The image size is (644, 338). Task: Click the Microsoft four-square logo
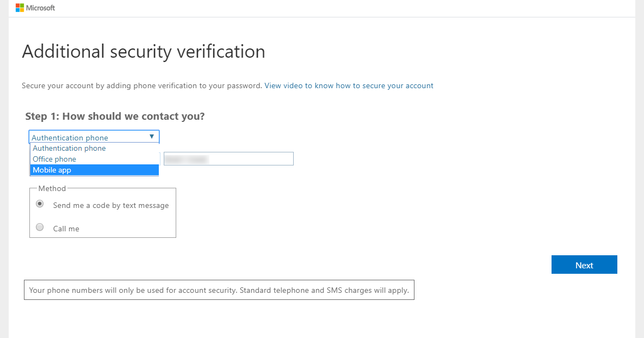(20, 8)
